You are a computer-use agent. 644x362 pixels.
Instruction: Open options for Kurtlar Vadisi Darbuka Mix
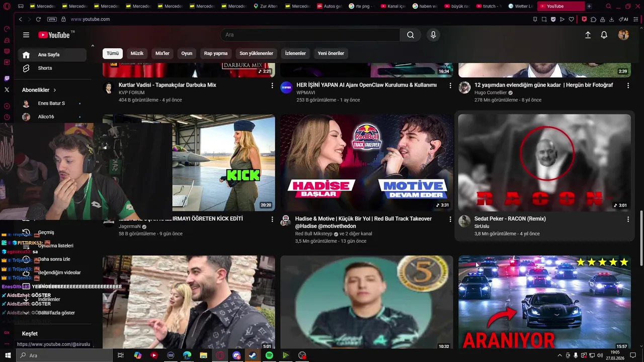(x=272, y=85)
